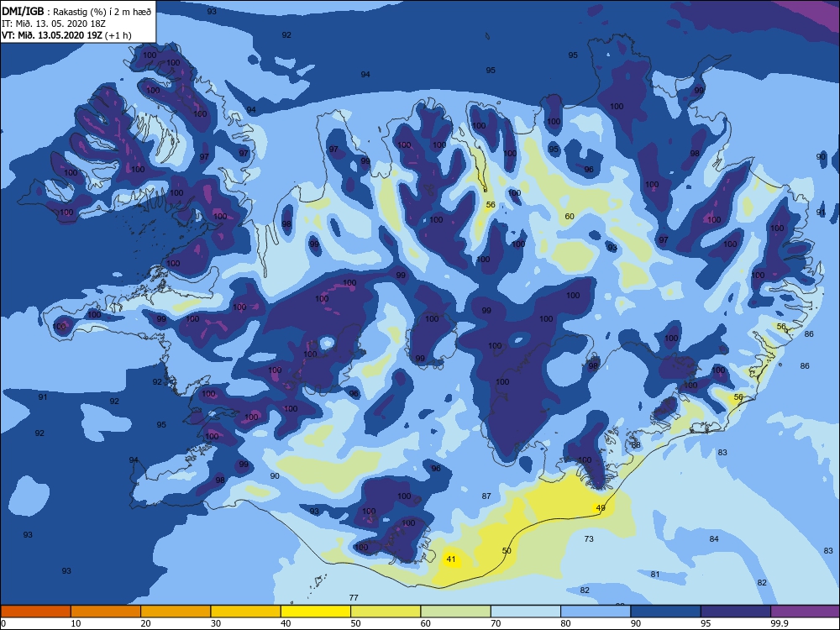Click the legend label '80'
This screenshot has height=630, width=840.
tap(565, 623)
